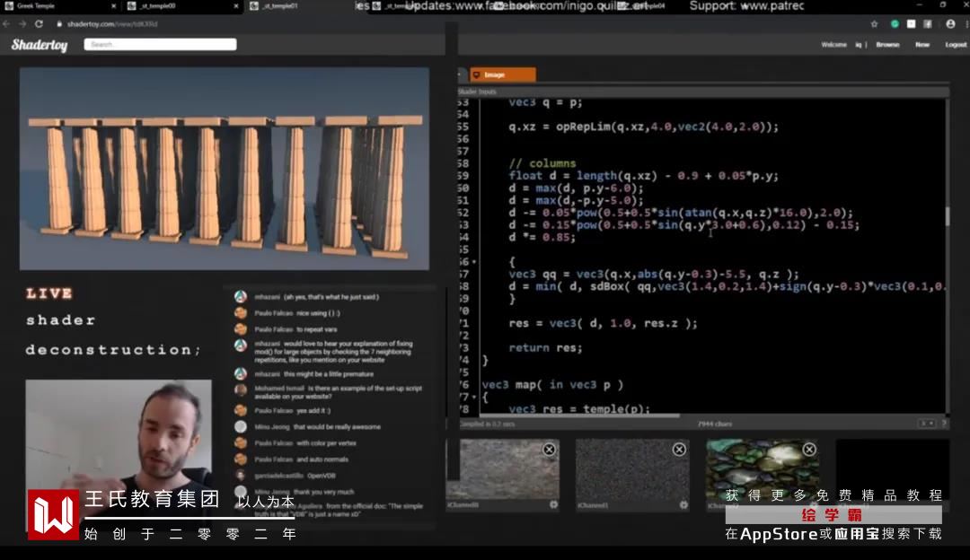Create a shader with the New link
The image size is (970, 560).
[922, 45]
